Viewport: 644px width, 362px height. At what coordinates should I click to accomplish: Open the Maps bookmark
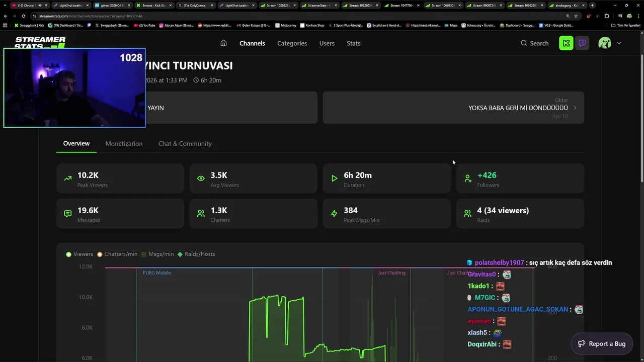[x=451, y=25]
